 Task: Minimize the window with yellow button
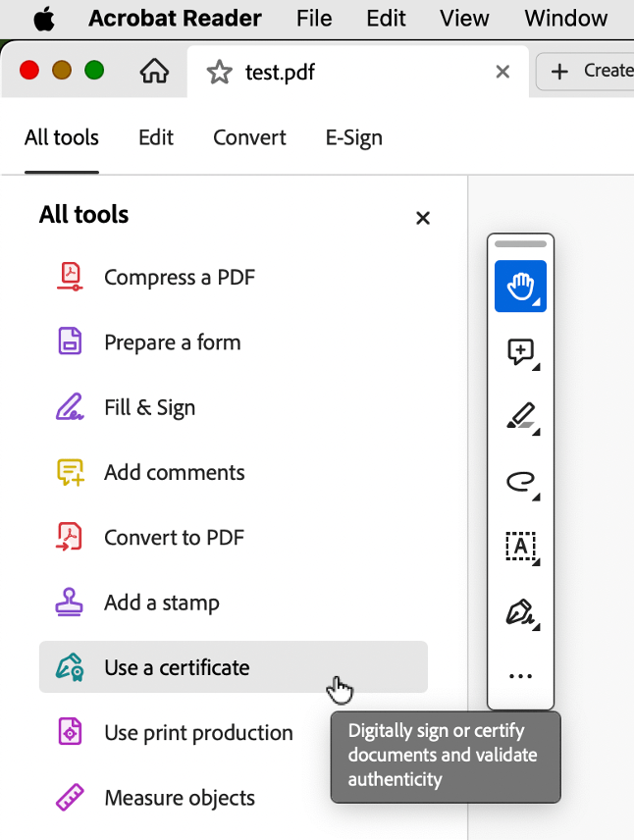(x=62, y=71)
